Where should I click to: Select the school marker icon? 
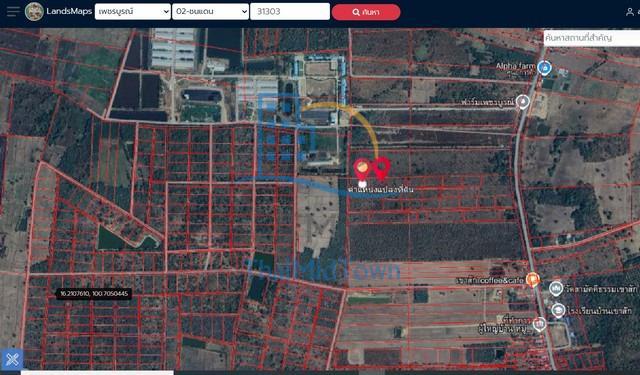click(558, 311)
